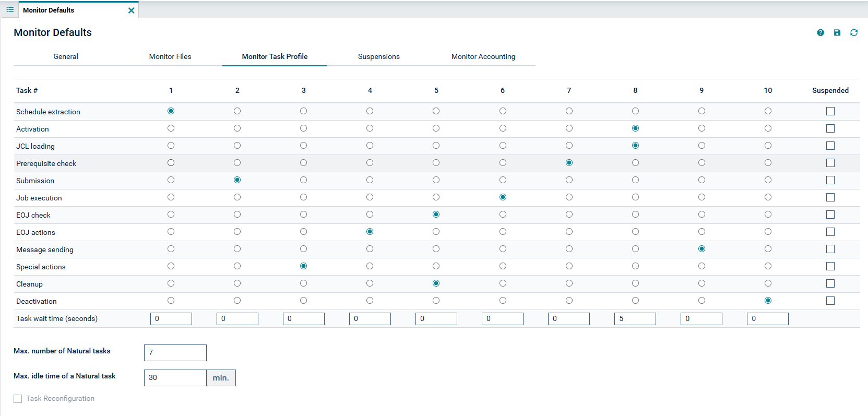Image resolution: width=868 pixels, height=416 pixels.
Task: Assign Job execution to task 10
Action: click(768, 197)
